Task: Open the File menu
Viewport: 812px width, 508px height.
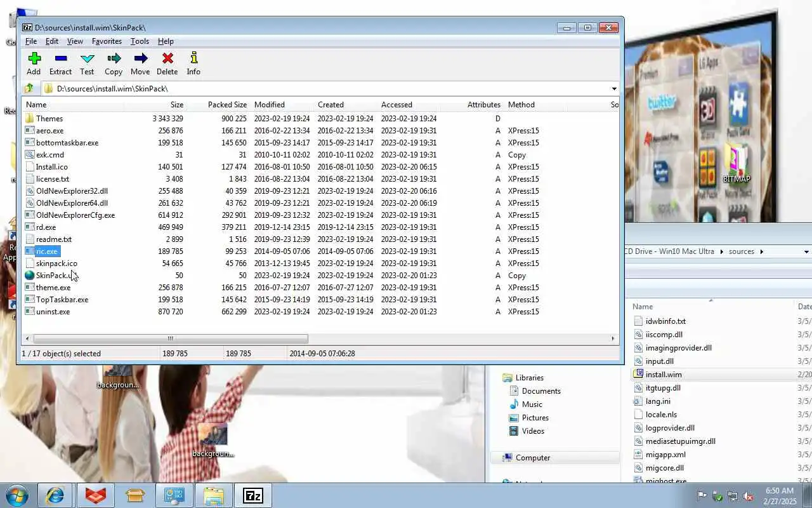Action: [x=30, y=41]
